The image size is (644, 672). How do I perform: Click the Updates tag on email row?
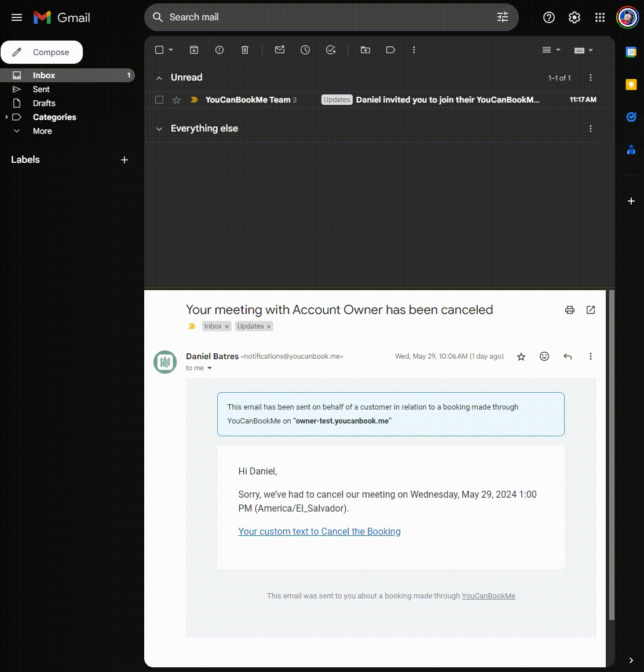pos(337,100)
